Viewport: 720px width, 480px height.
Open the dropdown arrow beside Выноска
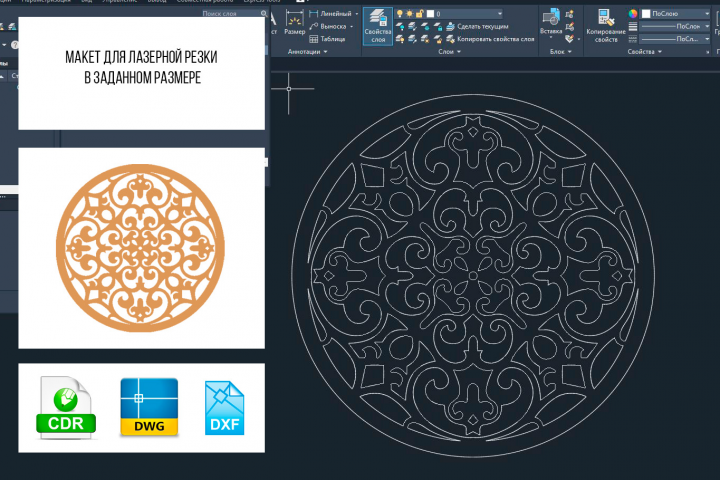click(x=352, y=27)
